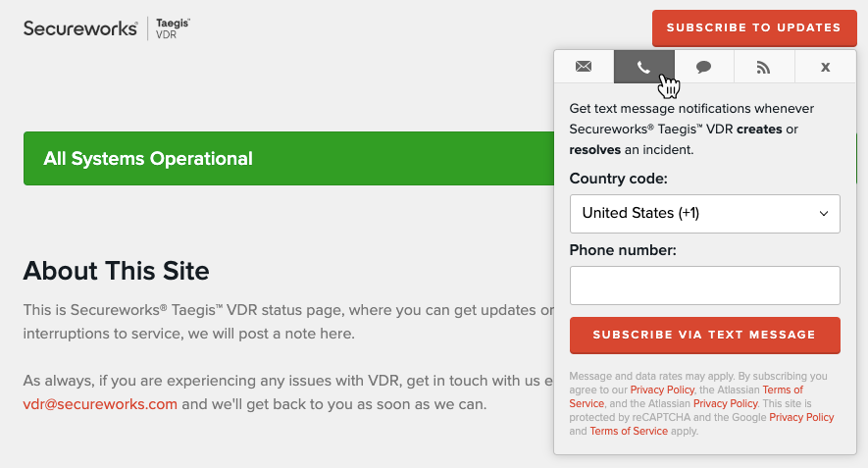Open the Google Privacy Policy link
Viewport: 868px width, 468px height.
(801, 418)
